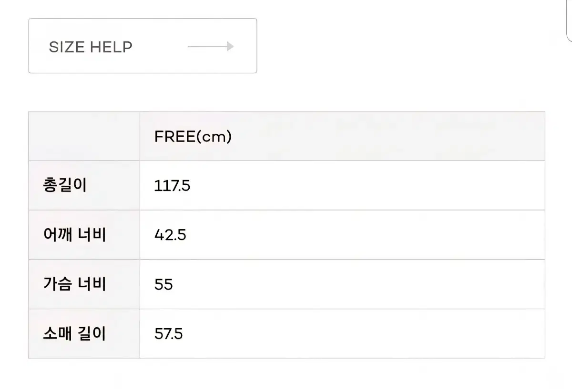The width and height of the screenshot is (572, 392).
Task: Click empty area of the 총길이 row
Action: (367, 185)
